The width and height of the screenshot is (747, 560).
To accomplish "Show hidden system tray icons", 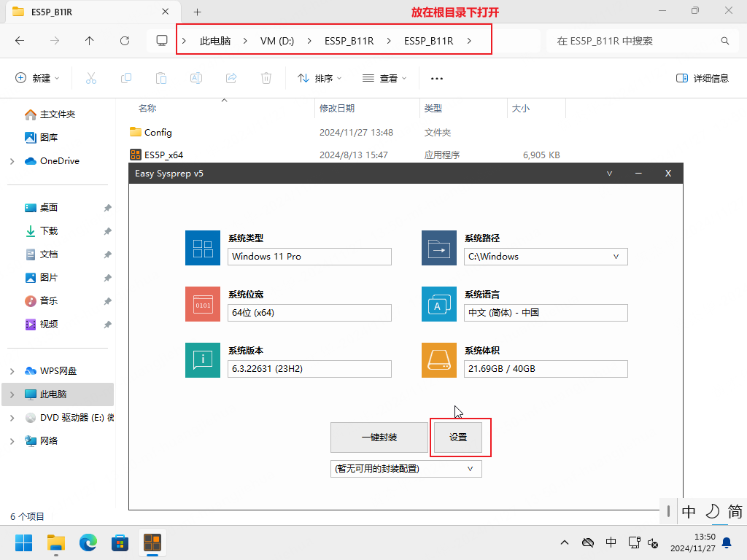I will pos(565,542).
